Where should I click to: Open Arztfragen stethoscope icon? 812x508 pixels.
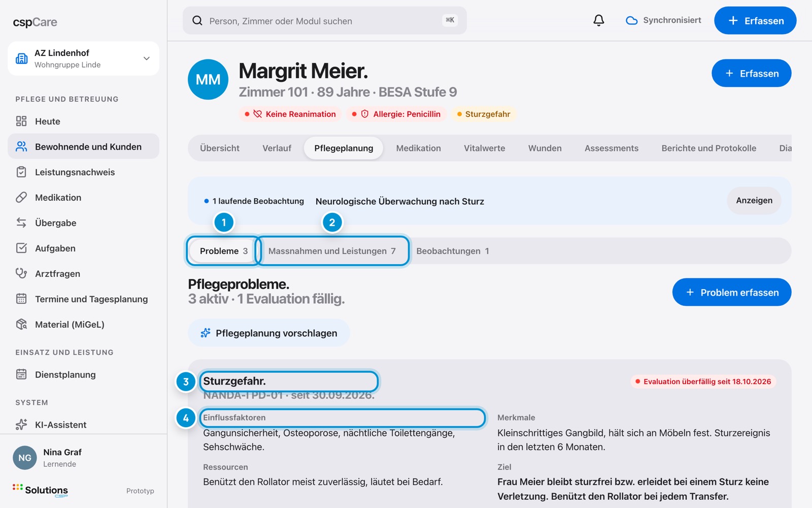[21, 273]
